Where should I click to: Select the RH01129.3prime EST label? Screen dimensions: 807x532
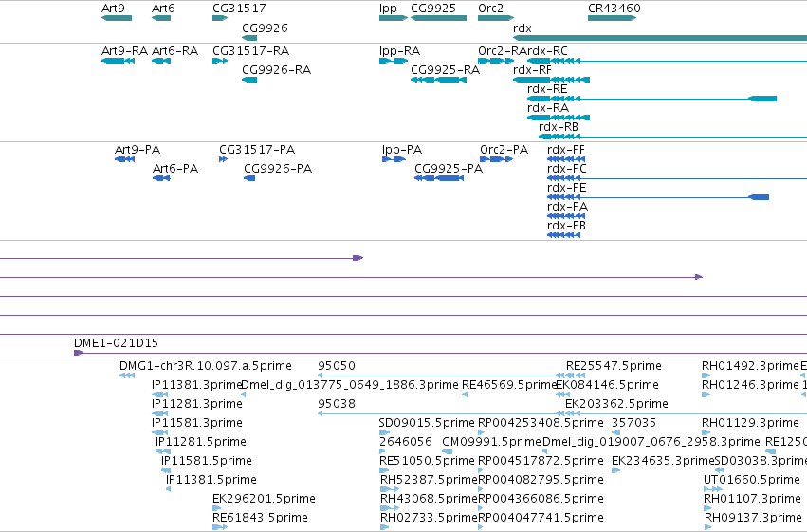pos(750,423)
